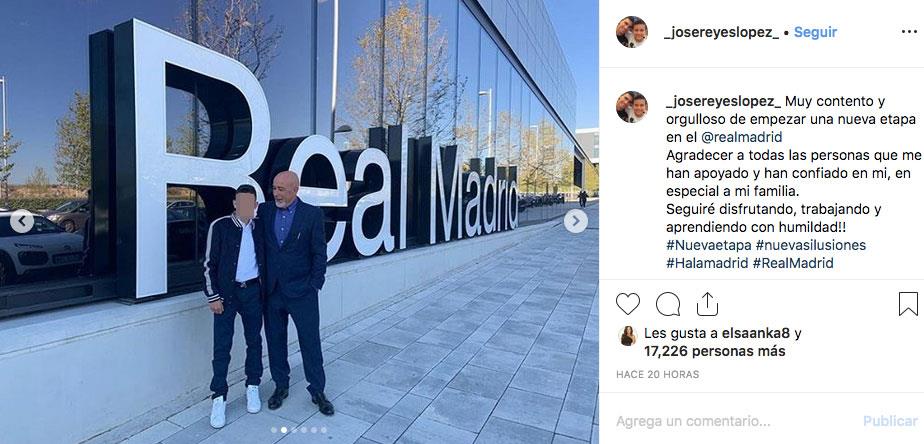Open comments with the speech bubble icon
This screenshot has width=924, height=444.
(x=668, y=304)
